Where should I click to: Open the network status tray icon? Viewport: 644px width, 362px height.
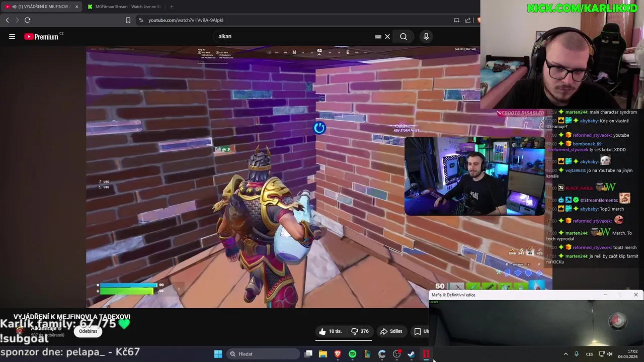coord(601,354)
